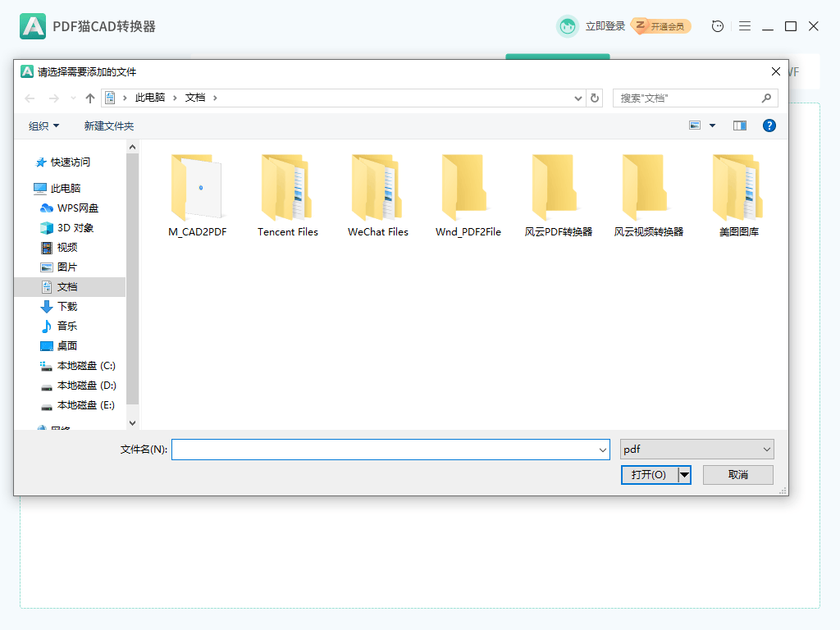Viewport: 840px width, 630px height.
Task: Open the pdf file type dropdown
Action: click(697, 449)
